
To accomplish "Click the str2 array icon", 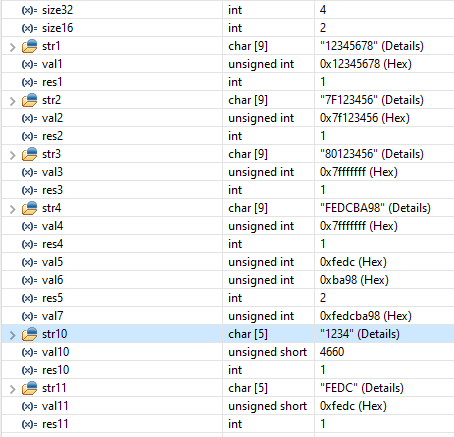I will 30,100.
